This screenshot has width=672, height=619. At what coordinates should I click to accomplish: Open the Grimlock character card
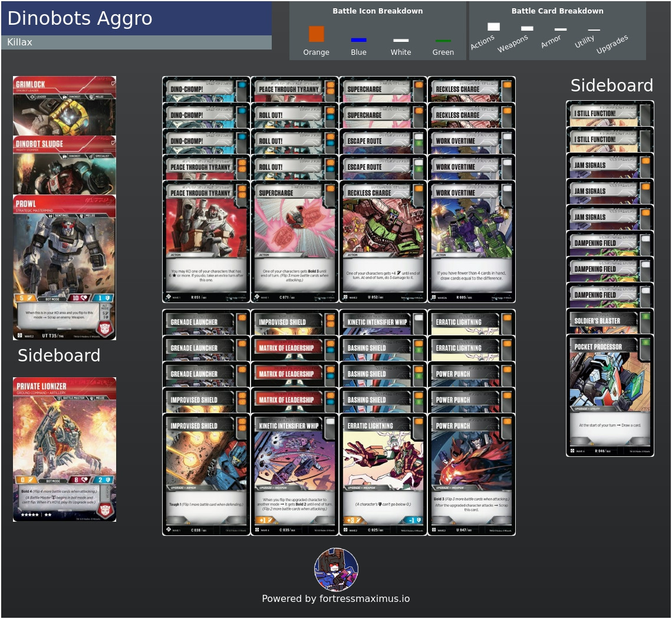tap(64, 106)
